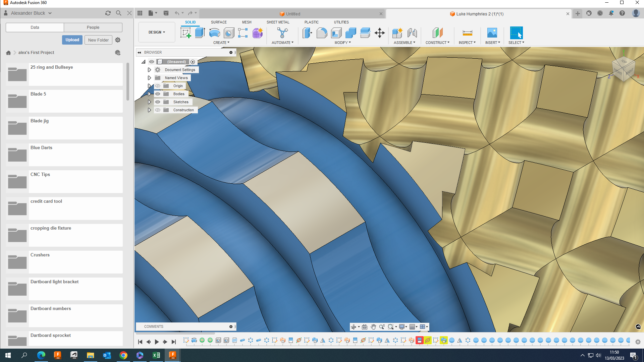Select the Combine tool
Image resolution: width=644 pixels, height=362 pixels.
click(x=351, y=33)
